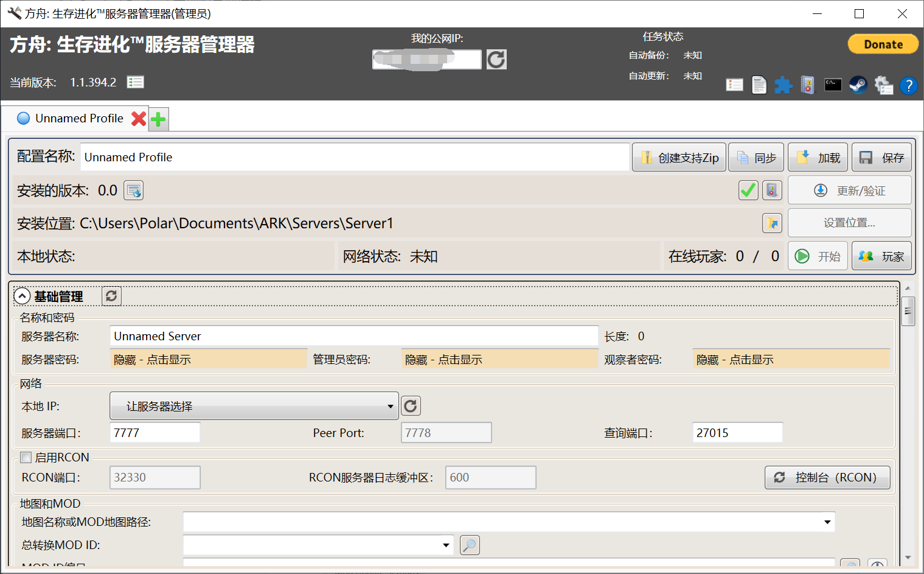This screenshot has width=924, height=574.
Task: Click the 网络状态: 未知 status text
Action: (391, 256)
